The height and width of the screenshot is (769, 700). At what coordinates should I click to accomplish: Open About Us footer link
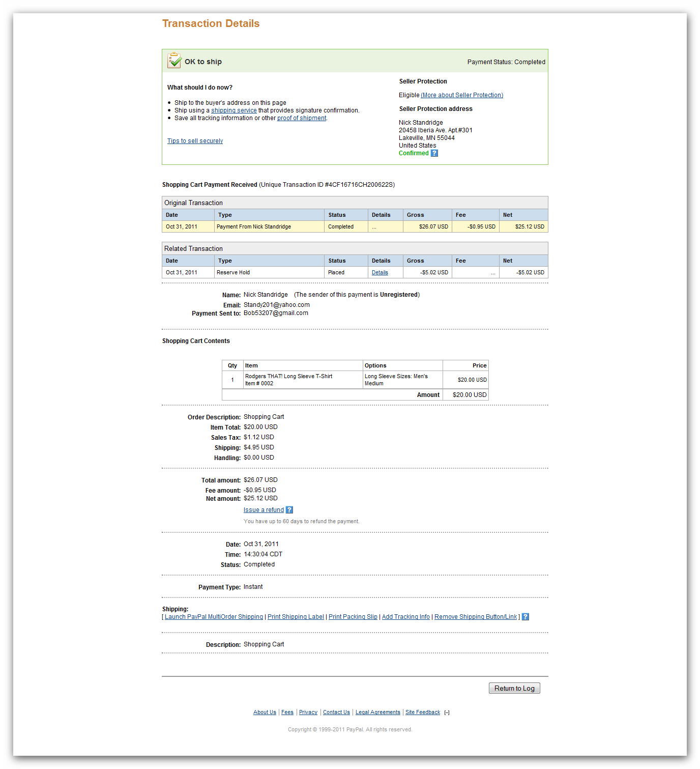click(x=265, y=713)
